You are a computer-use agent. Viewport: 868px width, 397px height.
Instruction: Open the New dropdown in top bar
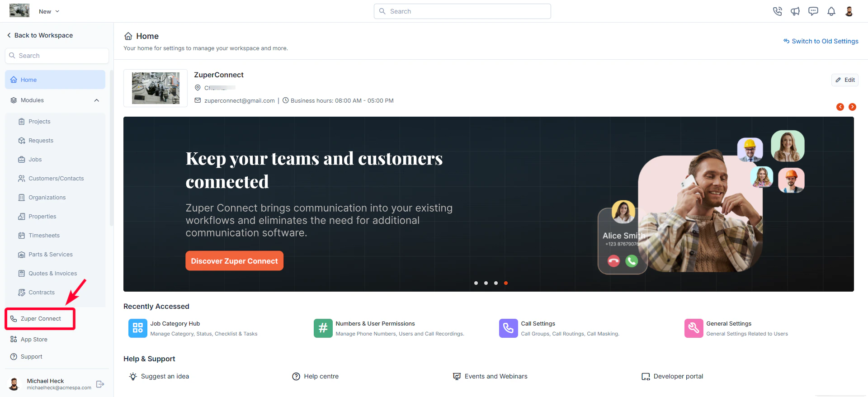[x=49, y=11]
